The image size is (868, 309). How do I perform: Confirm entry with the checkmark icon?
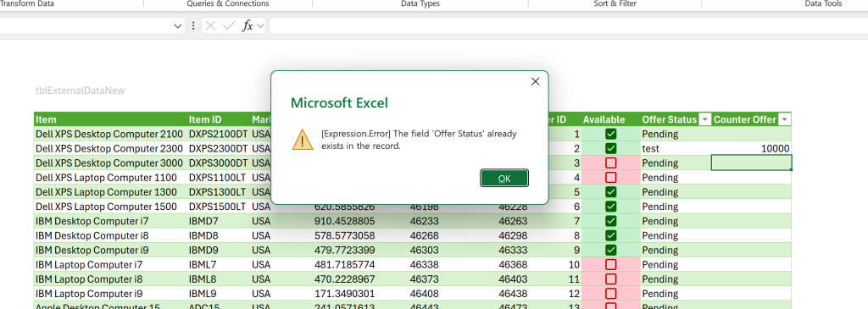229,25
